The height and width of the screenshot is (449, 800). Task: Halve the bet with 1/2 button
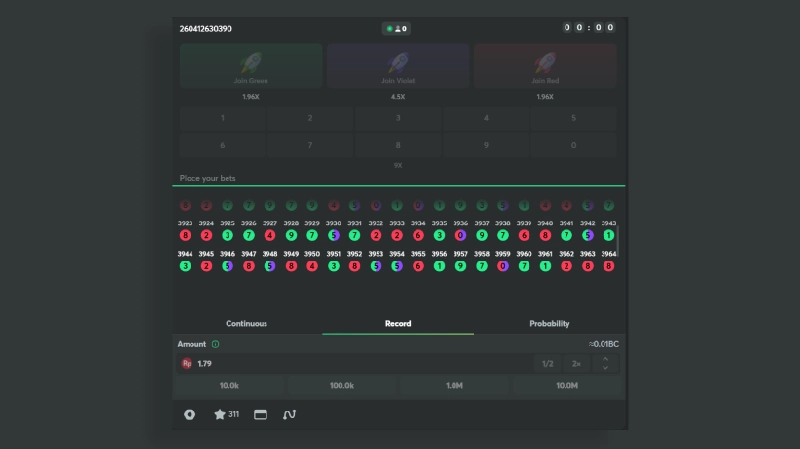[547, 364]
